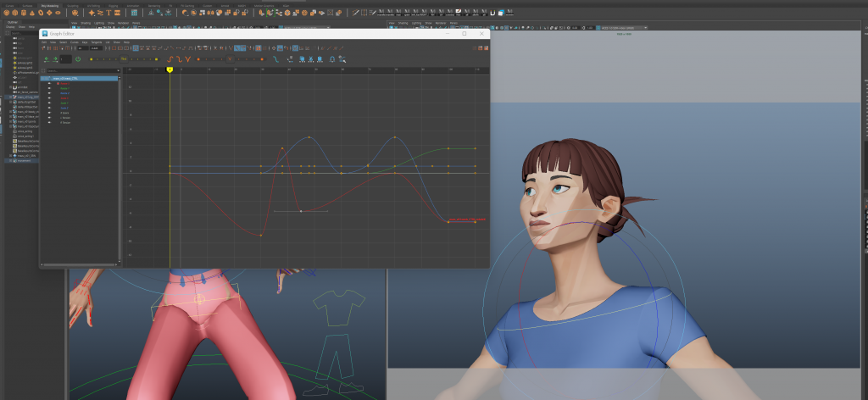The width and height of the screenshot is (868, 400).
Task: Click the frame number field showing 1
Action: pos(66,59)
